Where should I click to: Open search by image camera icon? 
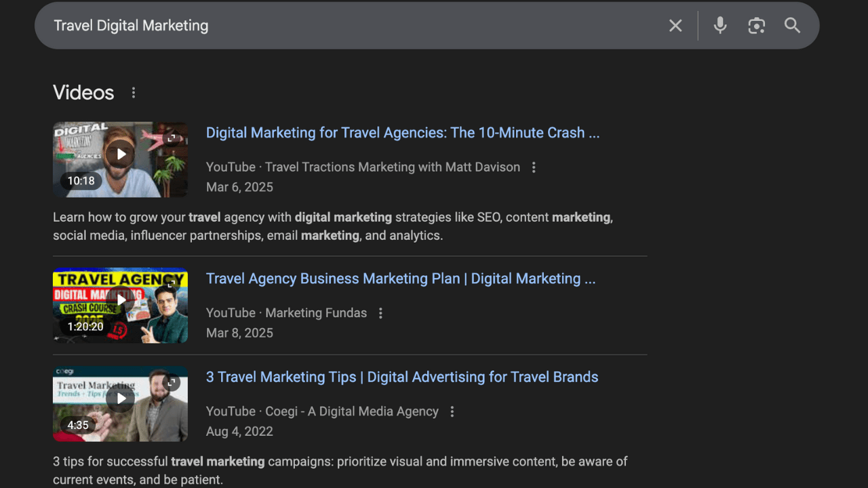coord(756,26)
